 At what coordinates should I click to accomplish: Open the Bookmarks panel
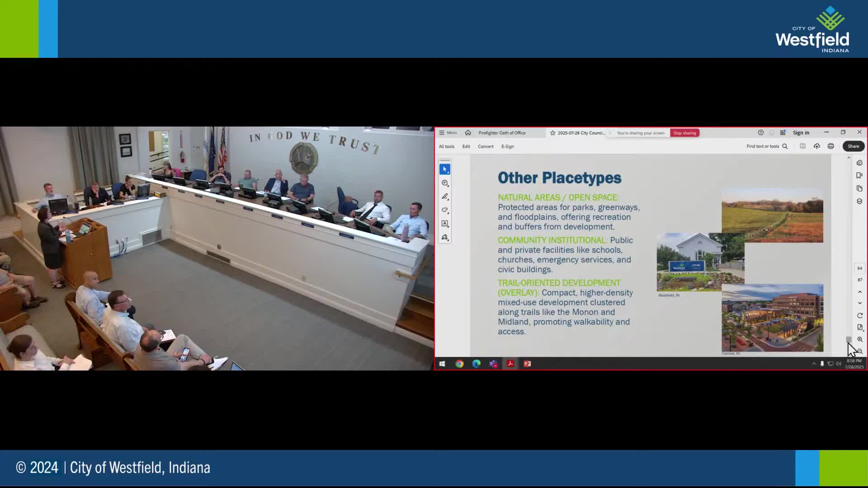pyautogui.click(x=860, y=175)
